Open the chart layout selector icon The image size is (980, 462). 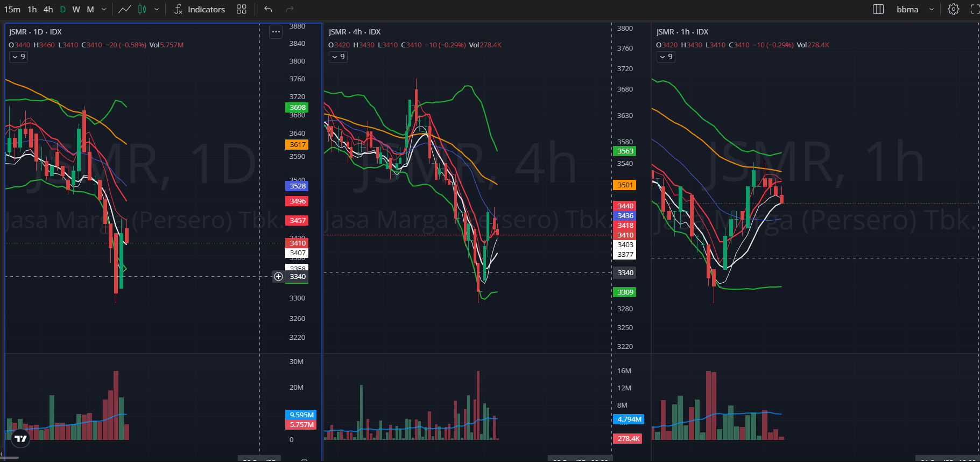point(878,9)
